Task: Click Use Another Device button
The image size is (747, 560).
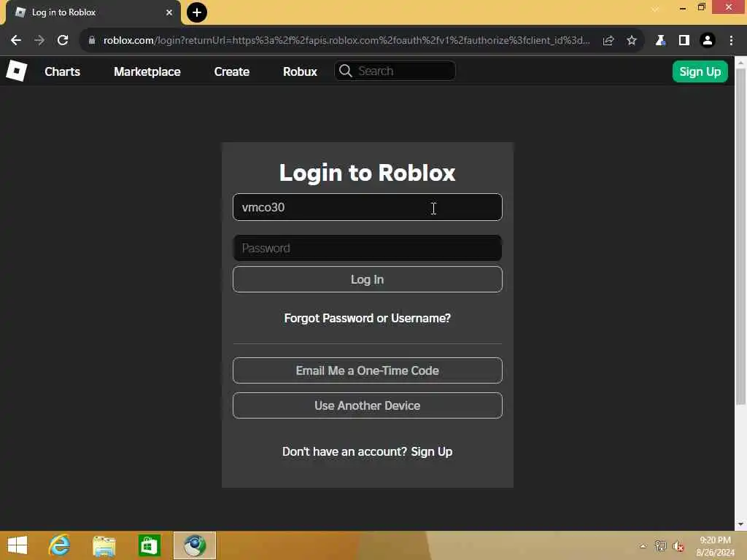Action: (368, 405)
